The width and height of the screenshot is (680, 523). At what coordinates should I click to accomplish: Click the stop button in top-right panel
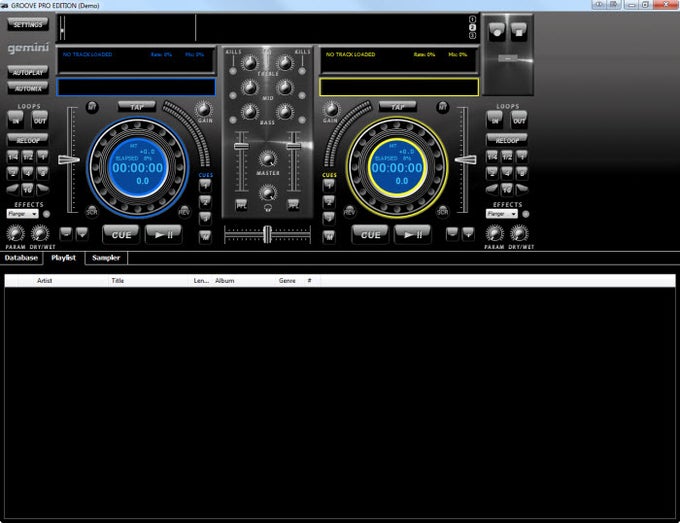519,32
